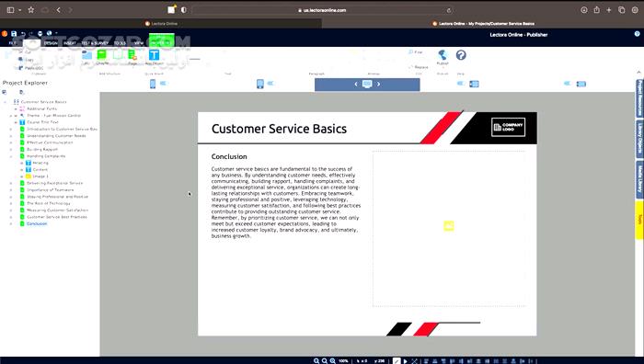The height and width of the screenshot is (364, 644).
Task: Click the Paste button in the clipboard group
Action: click(30, 68)
